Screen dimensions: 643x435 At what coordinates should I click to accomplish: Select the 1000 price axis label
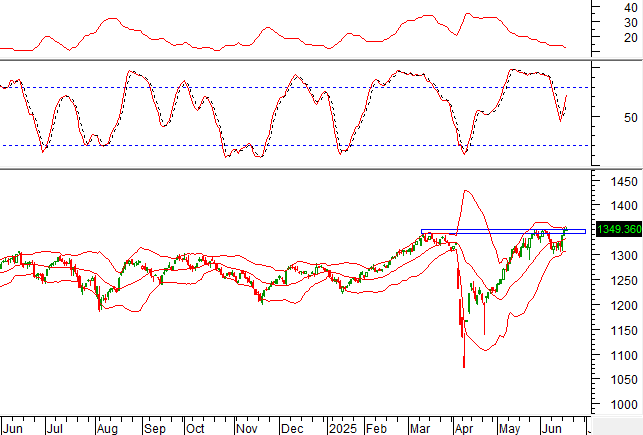point(624,404)
